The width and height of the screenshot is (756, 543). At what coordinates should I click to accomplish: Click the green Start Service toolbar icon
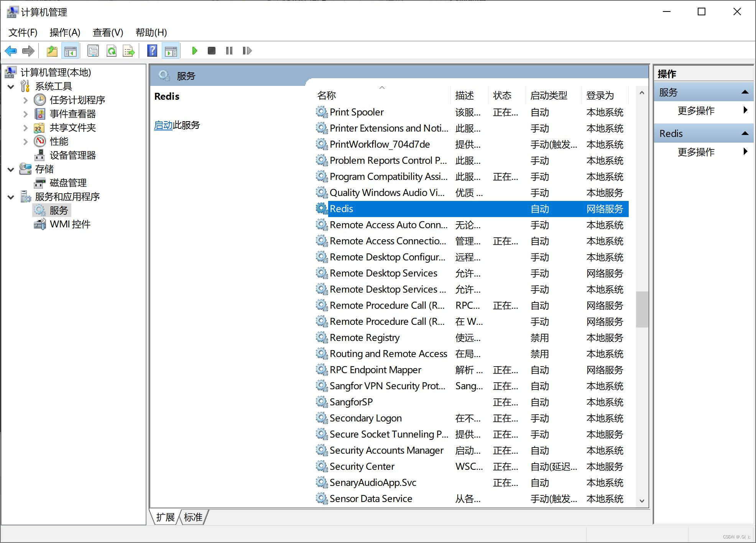tap(194, 51)
